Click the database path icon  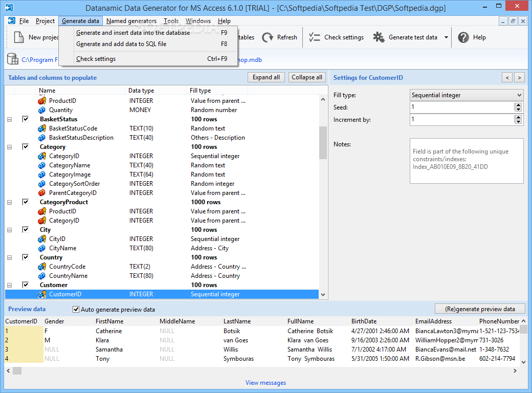click(x=13, y=59)
